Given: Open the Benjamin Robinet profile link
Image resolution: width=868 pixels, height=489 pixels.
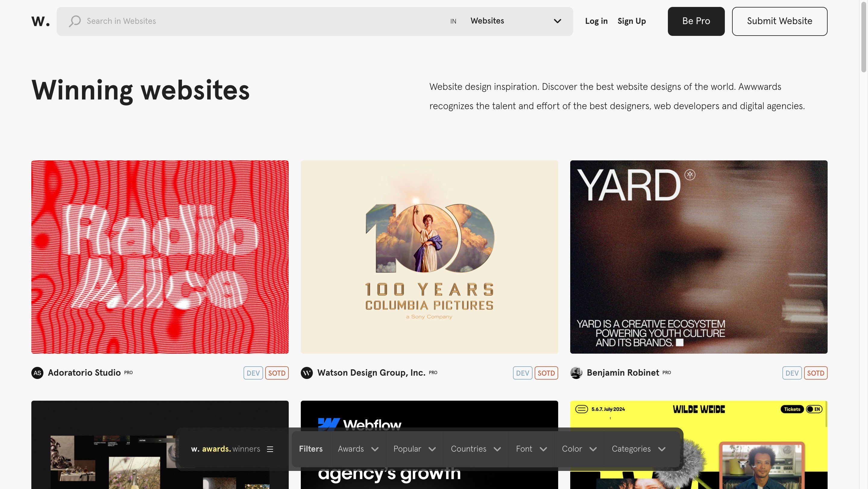Looking at the screenshot, I should (x=623, y=373).
